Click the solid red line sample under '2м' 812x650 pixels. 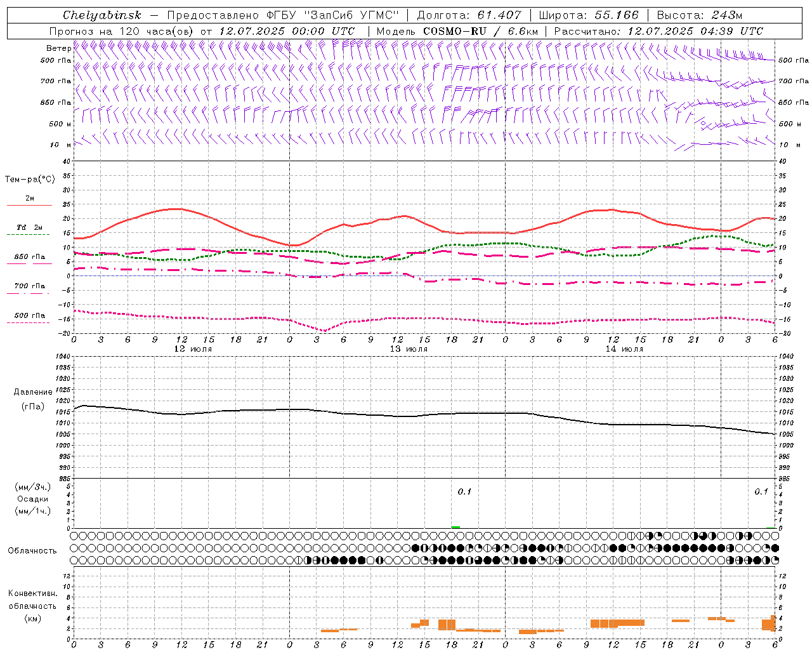[x=29, y=206]
